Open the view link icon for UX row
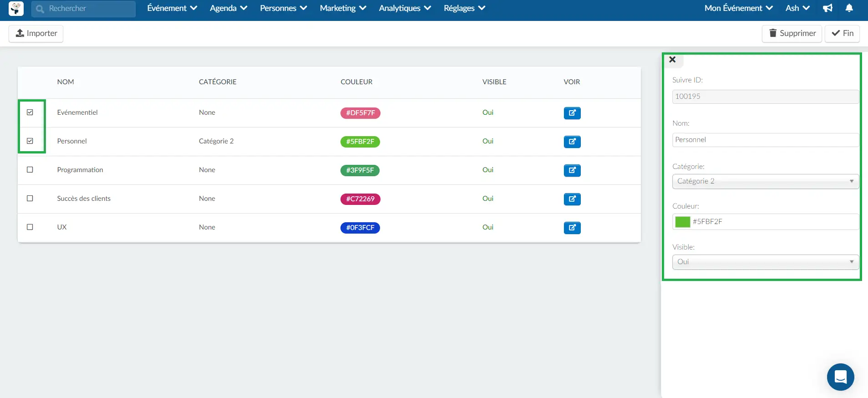 tap(572, 228)
